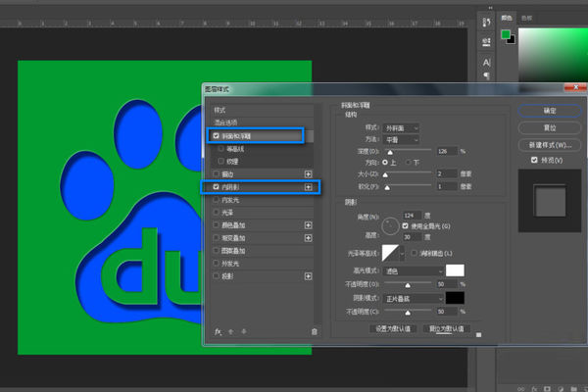
Task: Click Make Default (设置为默认值) button
Action: tap(393, 328)
